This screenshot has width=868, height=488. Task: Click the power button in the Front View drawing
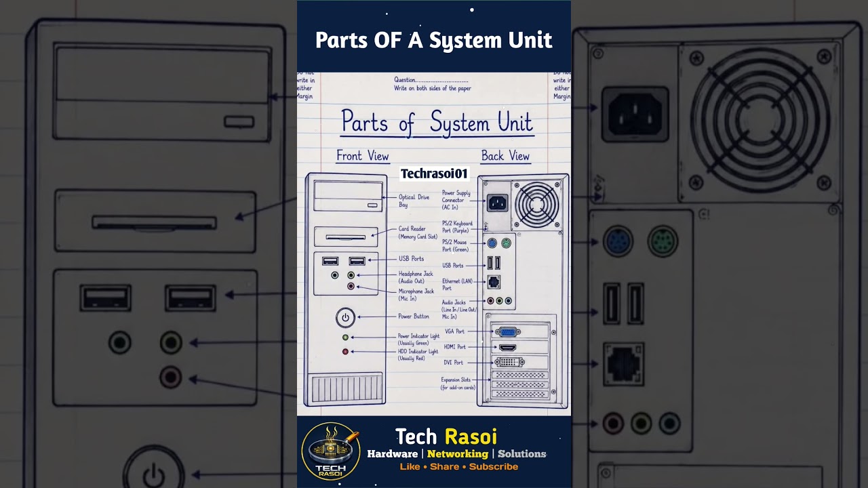pyautogui.click(x=345, y=317)
